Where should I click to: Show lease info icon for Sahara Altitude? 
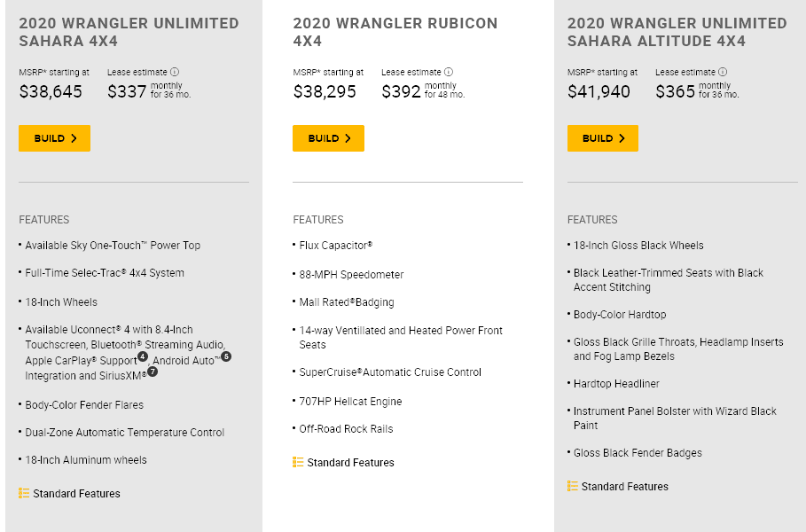[x=723, y=72]
